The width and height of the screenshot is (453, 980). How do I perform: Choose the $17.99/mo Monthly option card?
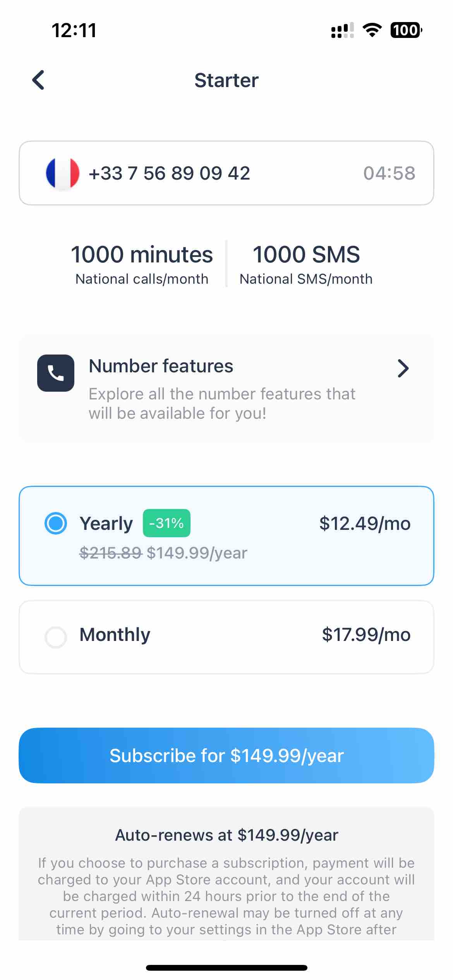(x=226, y=637)
